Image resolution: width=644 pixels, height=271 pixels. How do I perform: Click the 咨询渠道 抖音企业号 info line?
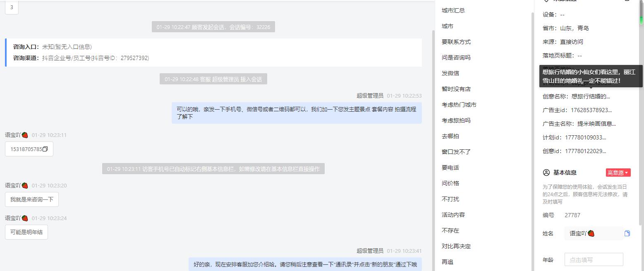click(81, 58)
